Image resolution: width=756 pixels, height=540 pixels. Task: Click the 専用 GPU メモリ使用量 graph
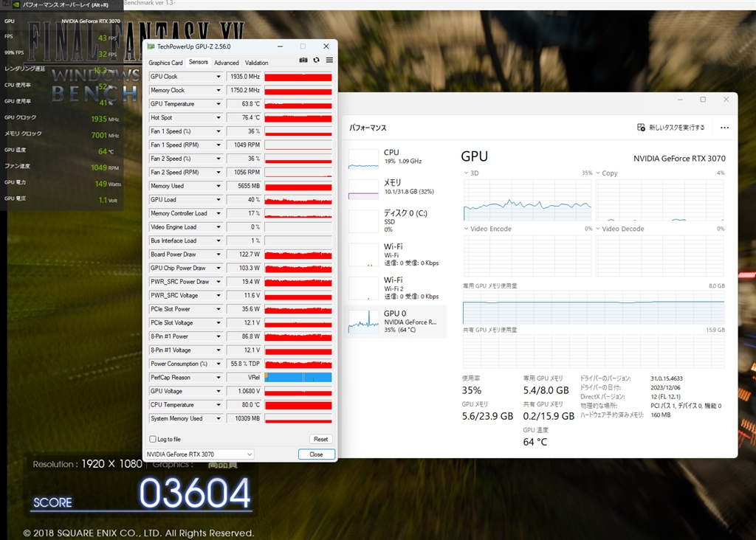click(594, 307)
